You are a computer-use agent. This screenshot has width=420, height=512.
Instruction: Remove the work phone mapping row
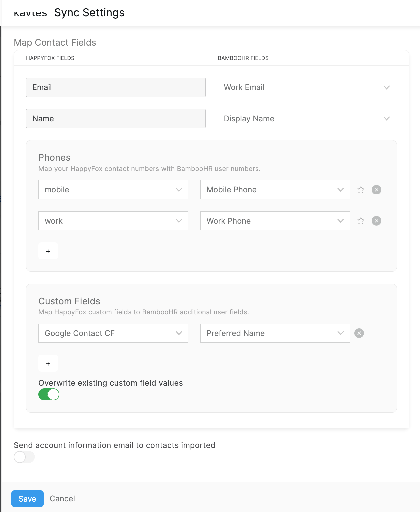tap(376, 221)
